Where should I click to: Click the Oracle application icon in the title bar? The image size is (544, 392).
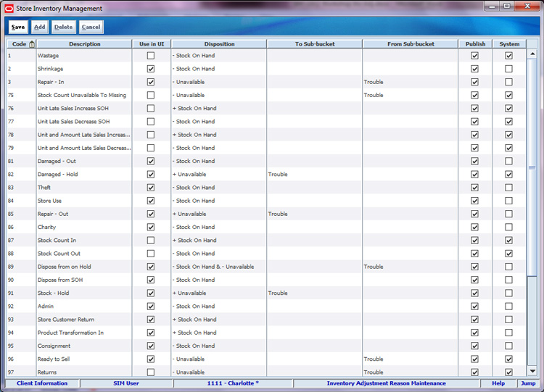pos(9,8)
